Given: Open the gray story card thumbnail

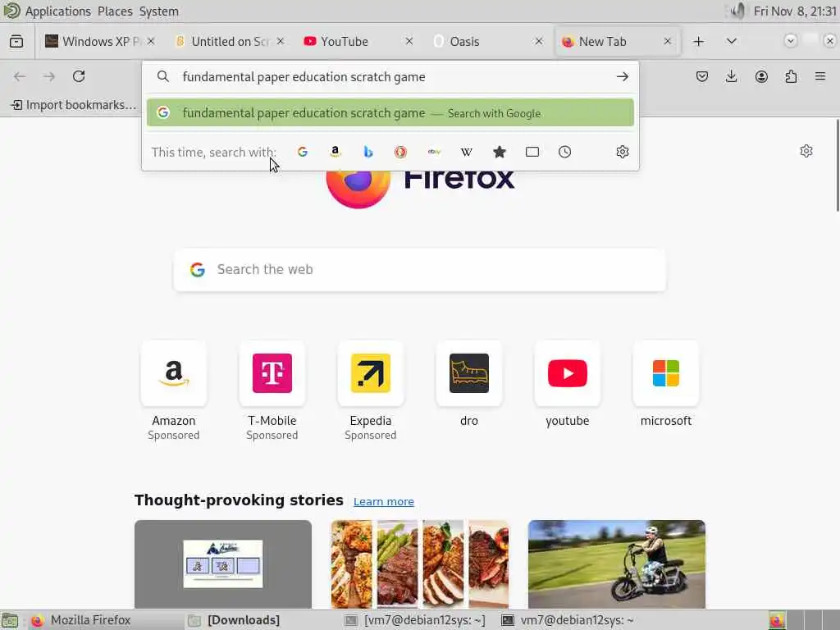Looking at the screenshot, I should 223,564.
